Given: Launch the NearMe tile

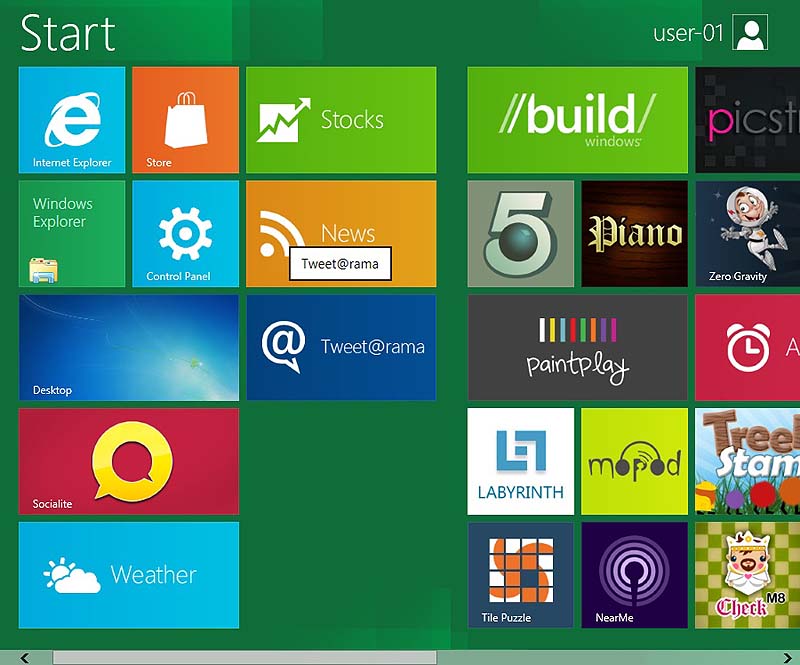Looking at the screenshot, I should click(634, 575).
